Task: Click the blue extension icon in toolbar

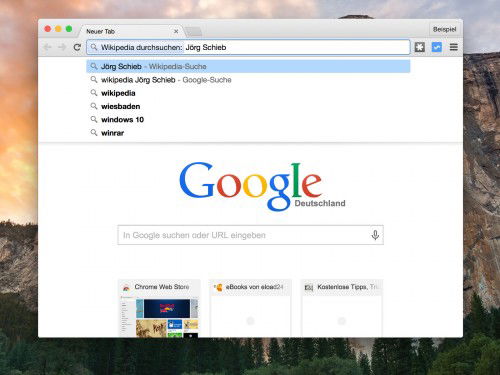Action: click(437, 47)
